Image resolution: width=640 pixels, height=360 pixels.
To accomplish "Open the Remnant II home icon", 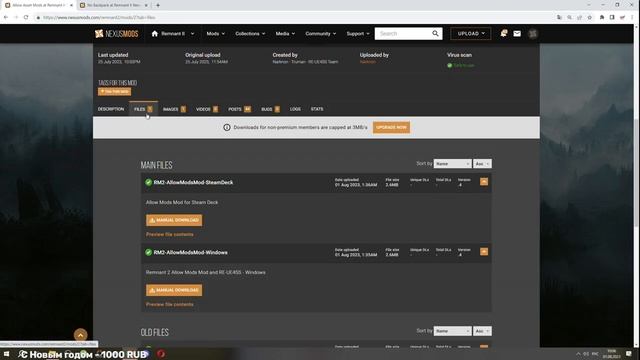I will tap(155, 34).
